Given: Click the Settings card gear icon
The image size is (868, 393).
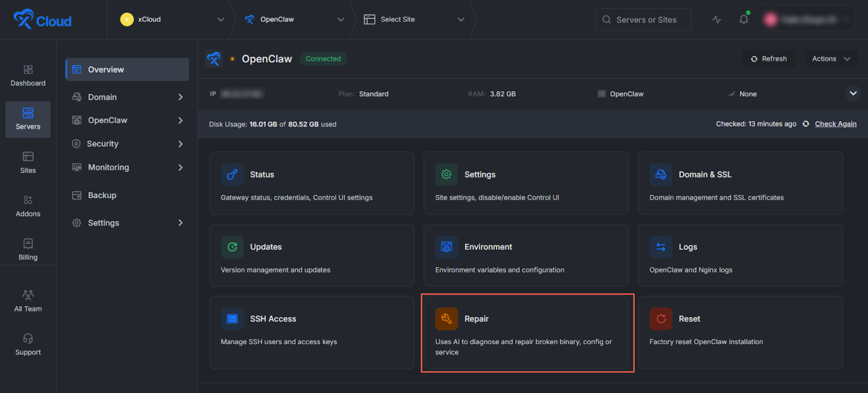Looking at the screenshot, I should click(447, 175).
